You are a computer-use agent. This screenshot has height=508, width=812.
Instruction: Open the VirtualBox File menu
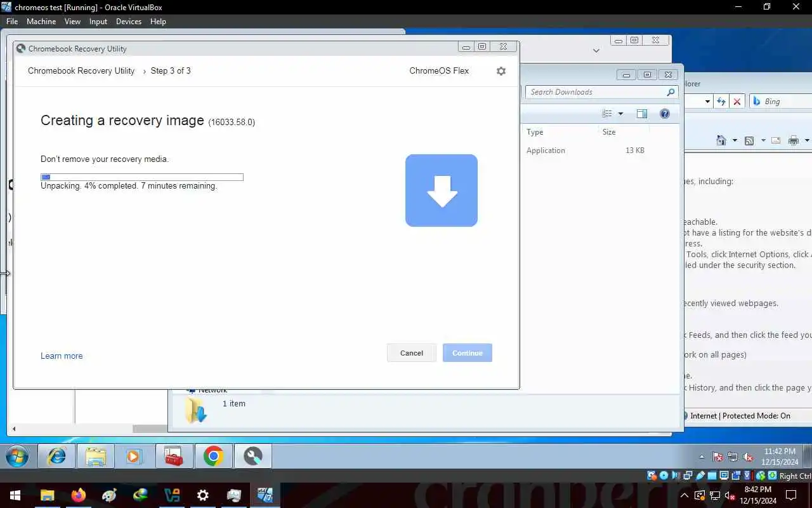click(x=12, y=22)
